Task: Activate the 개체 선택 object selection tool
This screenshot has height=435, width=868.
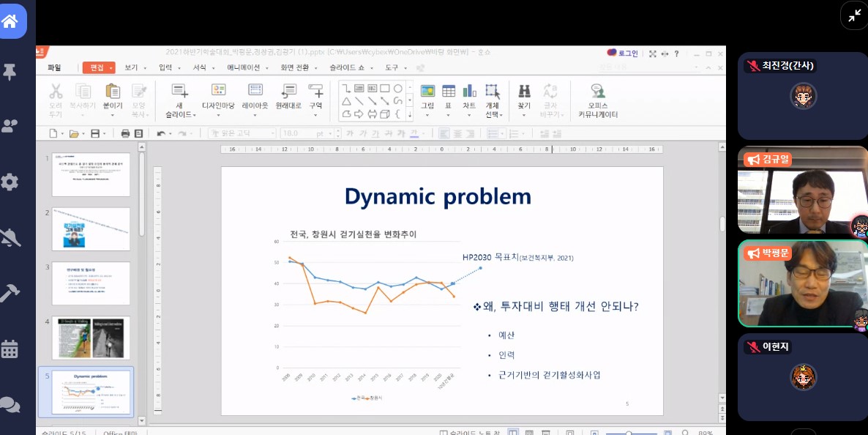Action: (492, 95)
